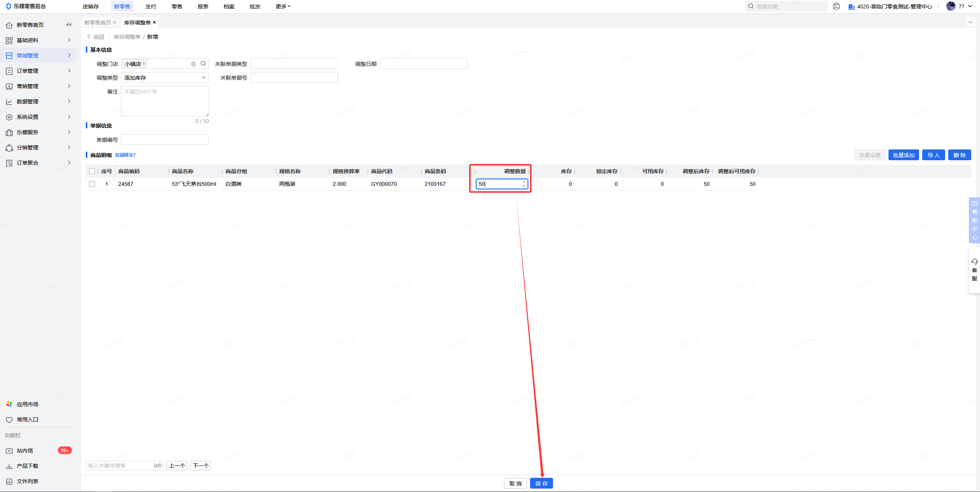
Task: Click 产品下载 download icon
Action: tap(9, 466)
